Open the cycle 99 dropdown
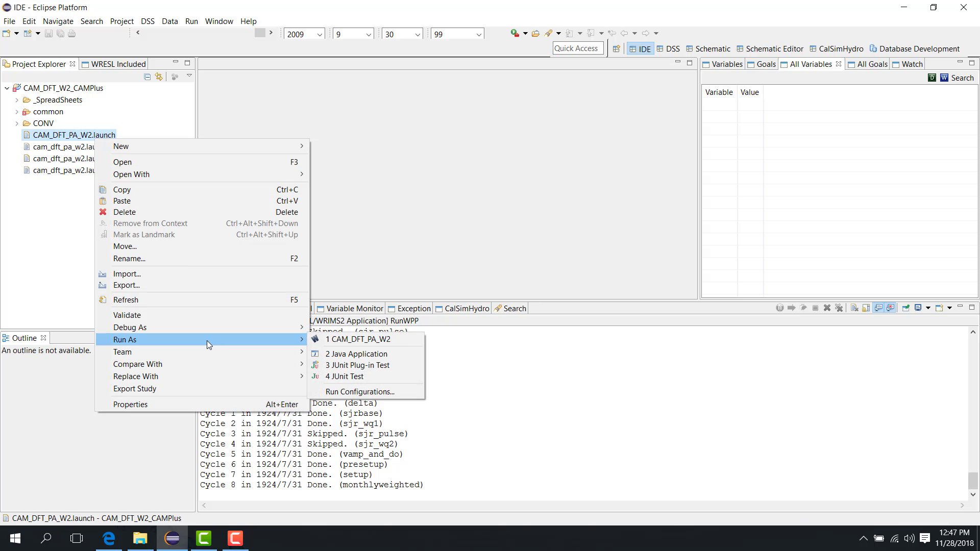Viewport: 980px width, 551px height. point(478,34)
